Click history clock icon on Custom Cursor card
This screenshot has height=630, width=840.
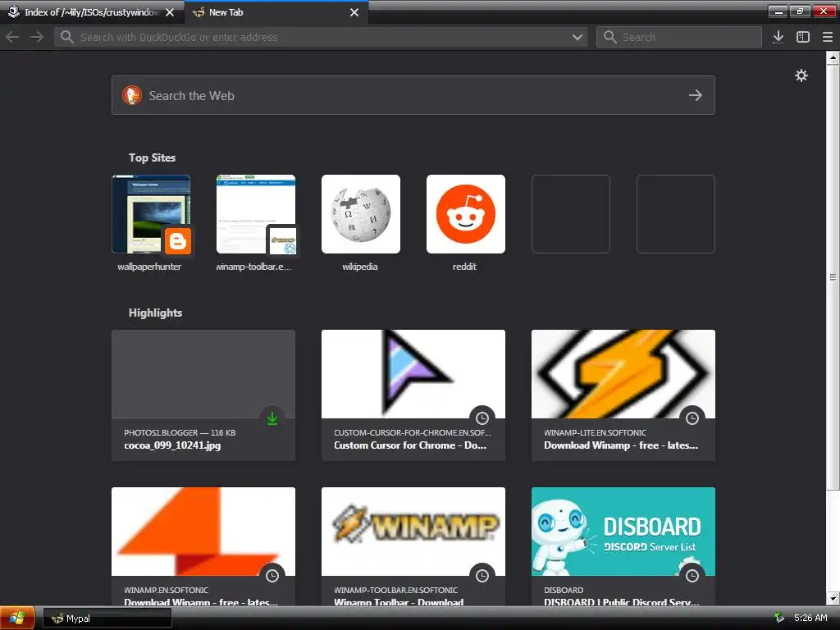[482, 418]
